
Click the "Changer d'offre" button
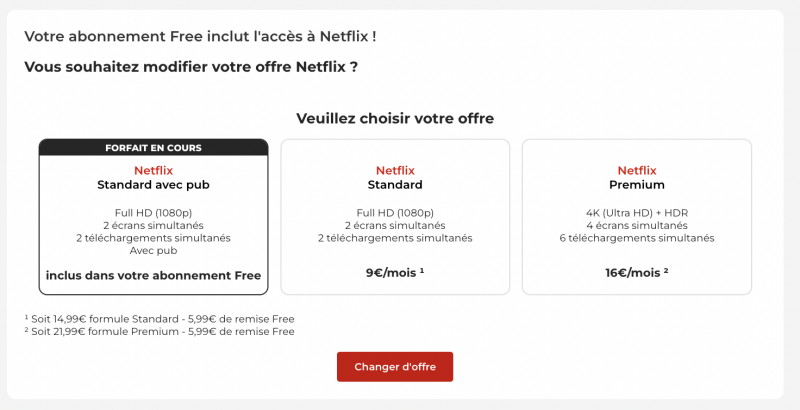(394, 366)
